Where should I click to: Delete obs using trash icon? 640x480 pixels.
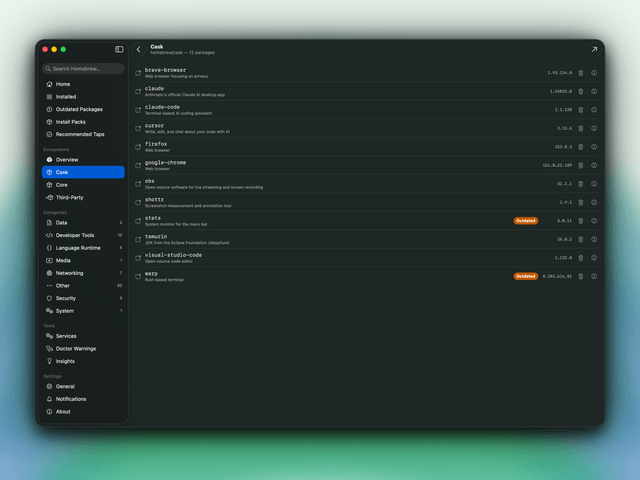[x=581, y=184]
